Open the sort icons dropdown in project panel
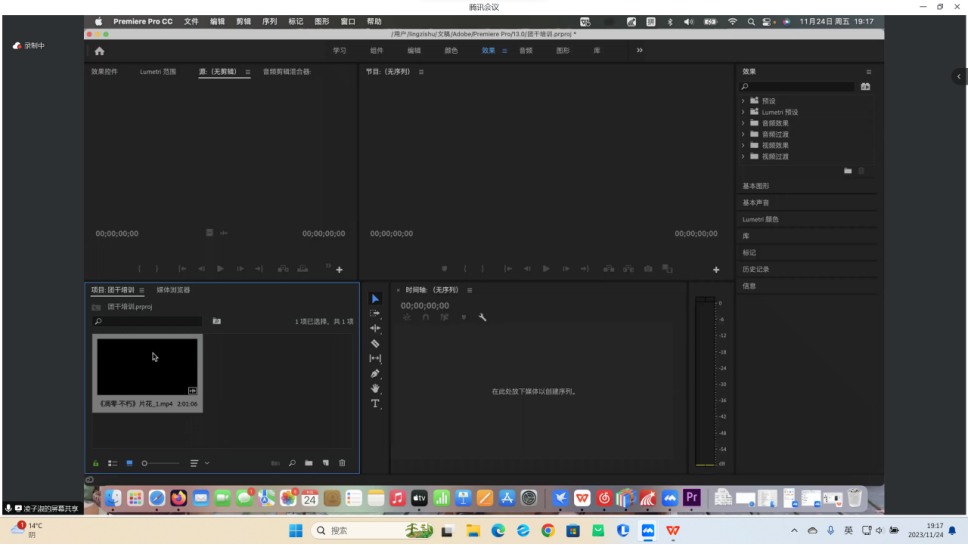 click(199, 463)
